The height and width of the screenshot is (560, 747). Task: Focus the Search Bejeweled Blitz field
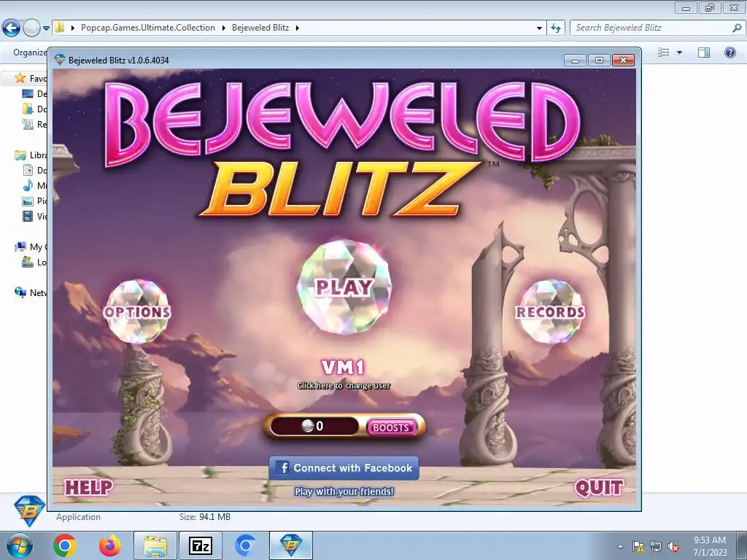tap(651, 28)
